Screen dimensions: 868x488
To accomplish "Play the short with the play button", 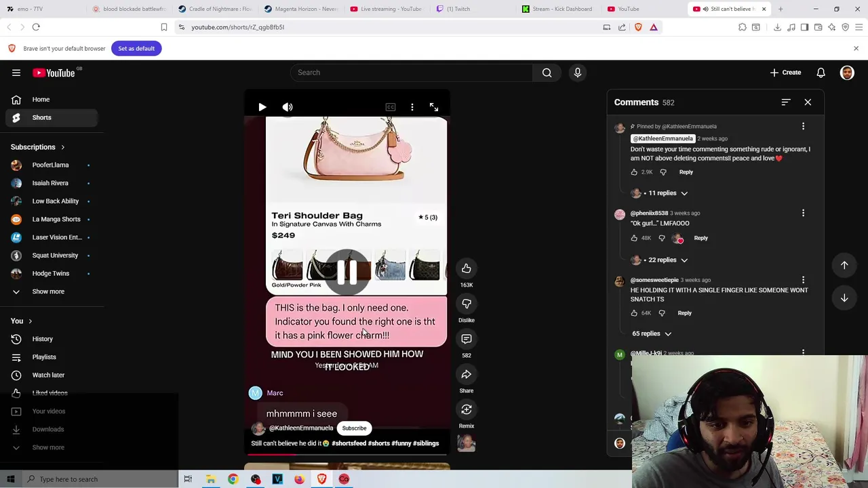I will (x=262, y=107).
